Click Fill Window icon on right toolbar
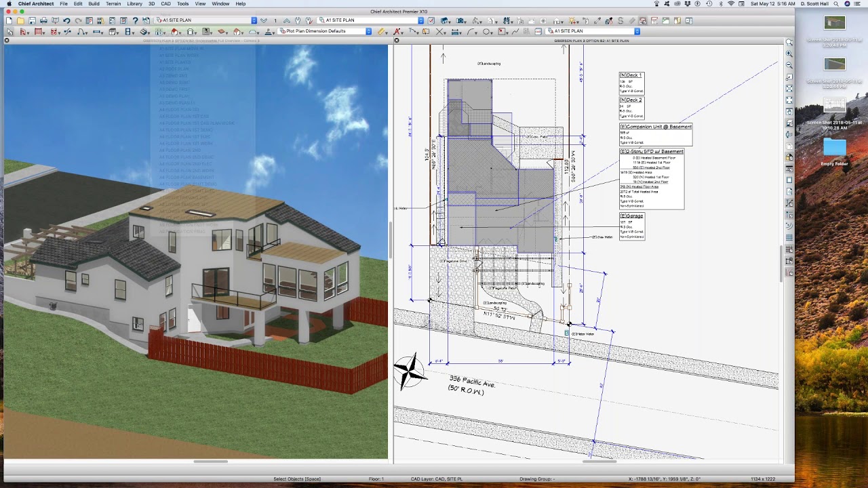Viewport: 868px width, 488px height. tap(789, 89)
